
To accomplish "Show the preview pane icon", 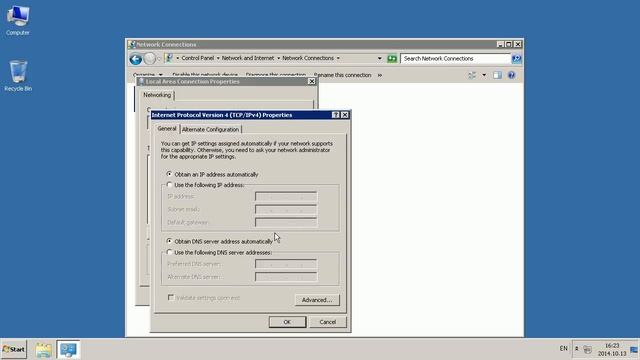I will (x=497, y=75).
